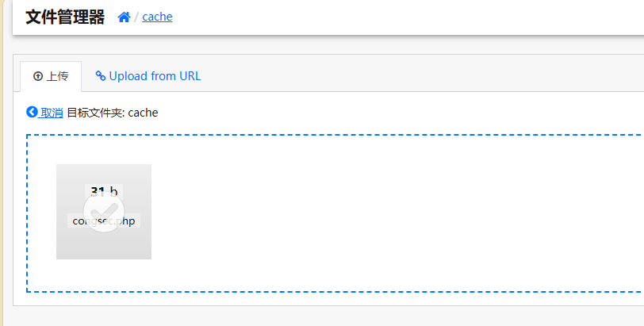Viewport: 644px width, 326px height.
Task: Click the 目标文件夹: cache label text
Action: (113, 113)
